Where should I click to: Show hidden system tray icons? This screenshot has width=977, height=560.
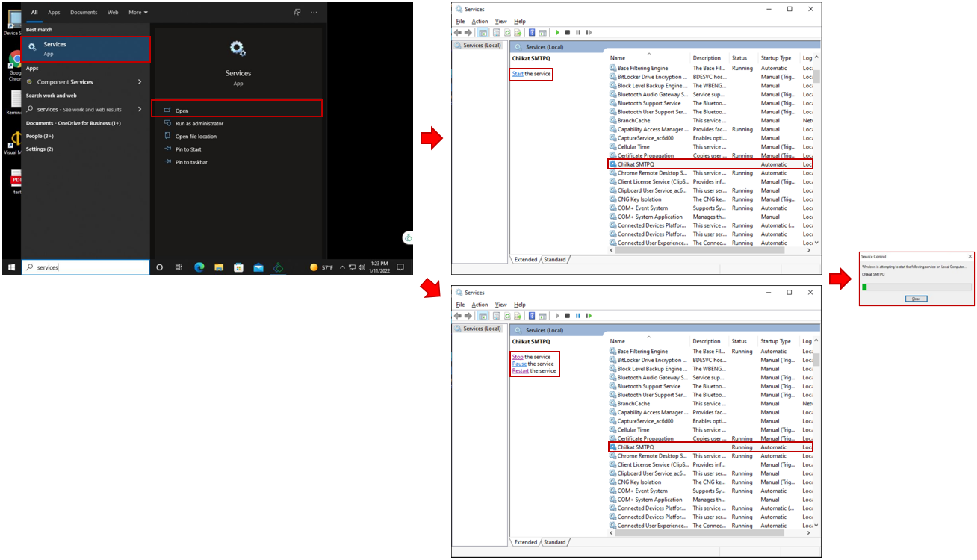(x=343, y=267)
